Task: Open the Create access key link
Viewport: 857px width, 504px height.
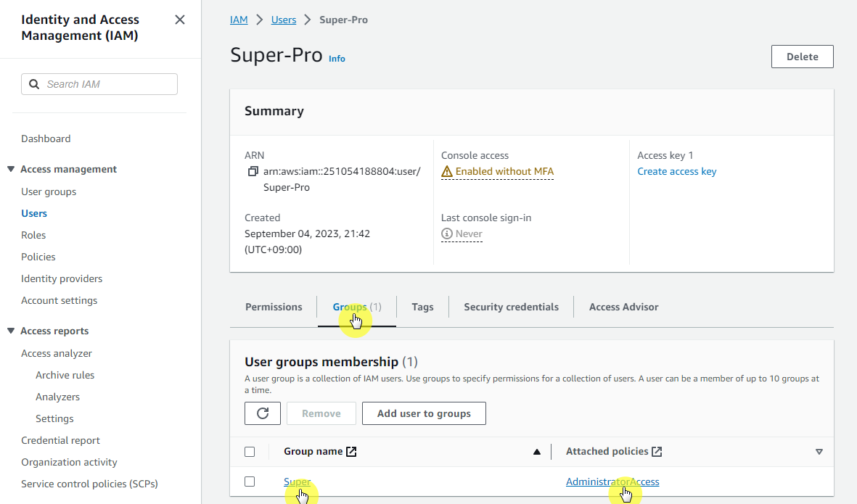Action: (676, 171)
